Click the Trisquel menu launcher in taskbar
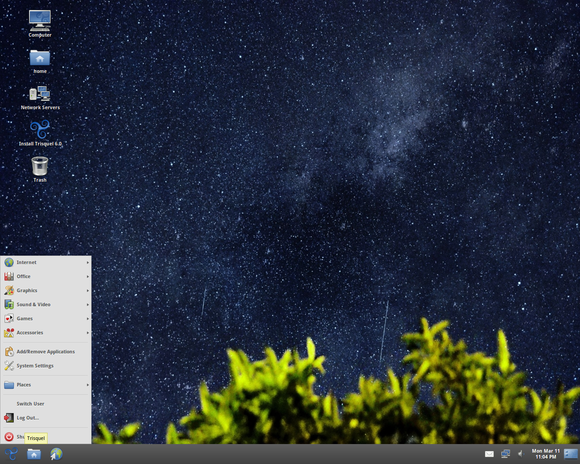This screenshot has width=580, height=464. coord(11,454)
